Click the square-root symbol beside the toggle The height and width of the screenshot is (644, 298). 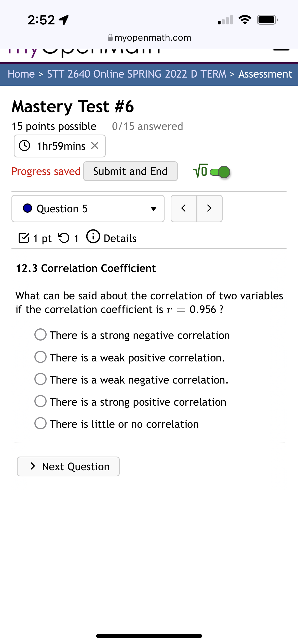click(200, 171)
